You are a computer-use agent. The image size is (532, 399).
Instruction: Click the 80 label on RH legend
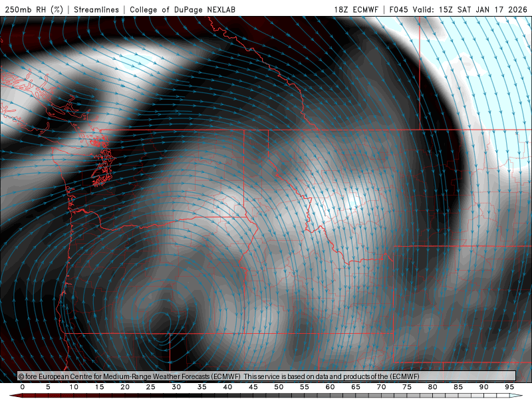point(433,387)
